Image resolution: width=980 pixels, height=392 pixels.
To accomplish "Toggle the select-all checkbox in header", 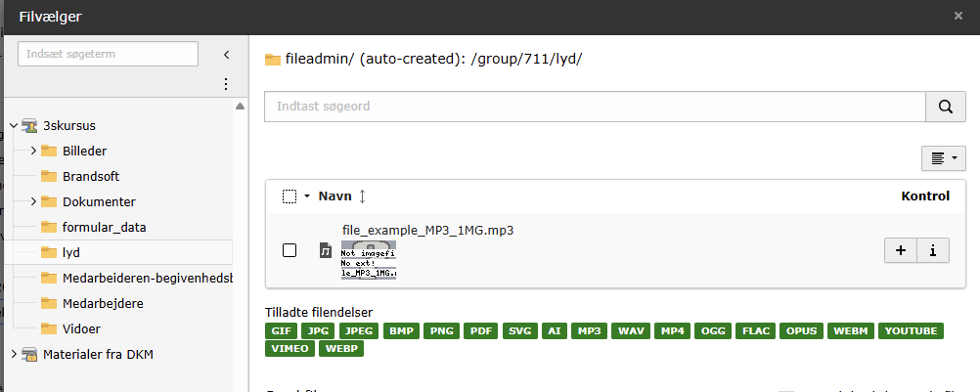I will pos(290,196).
